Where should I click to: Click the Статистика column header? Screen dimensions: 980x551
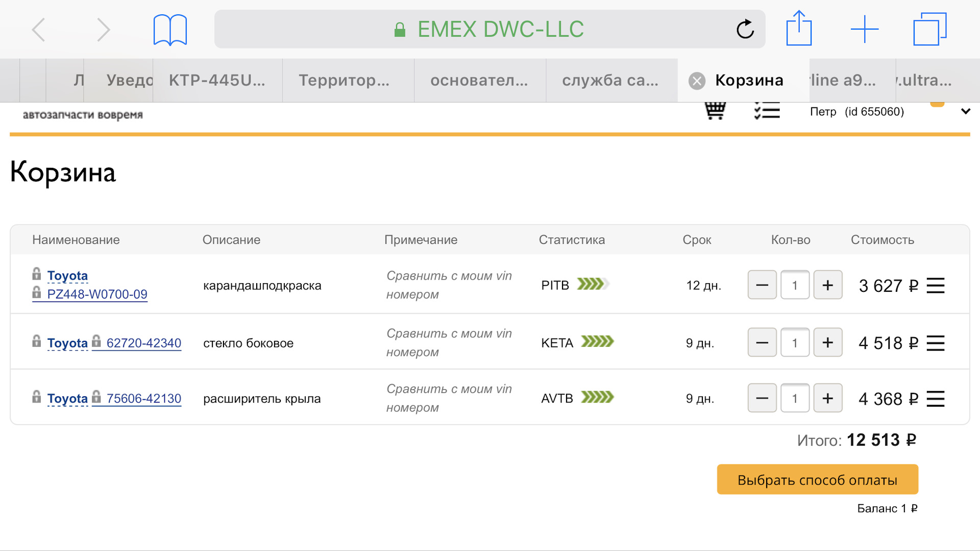(572, 240)
